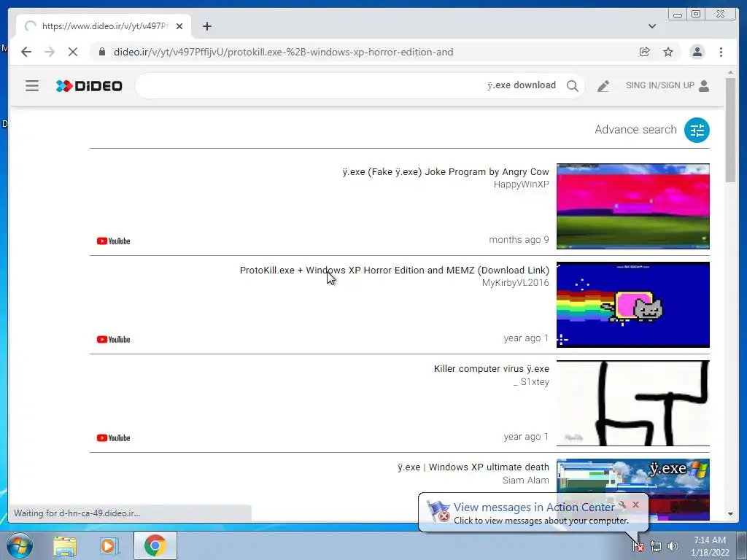Click View messages in Action Center

[x=534, y=507]
